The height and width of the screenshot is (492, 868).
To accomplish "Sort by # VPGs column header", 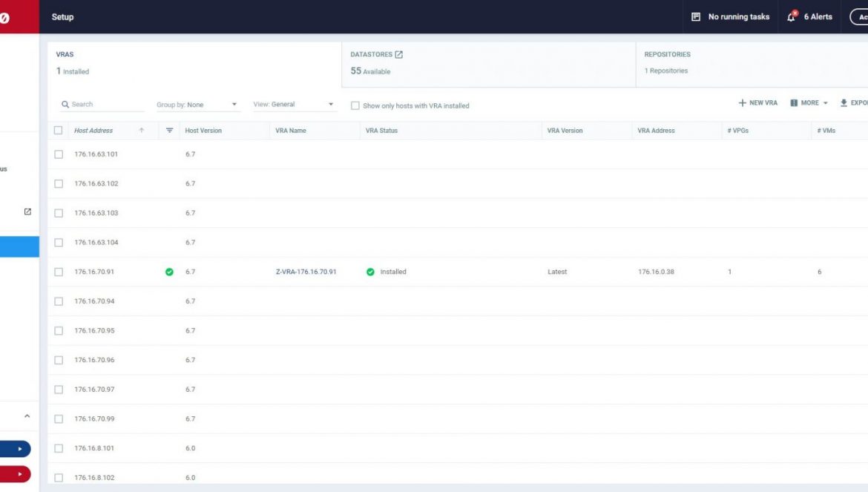I will [738, 131].
